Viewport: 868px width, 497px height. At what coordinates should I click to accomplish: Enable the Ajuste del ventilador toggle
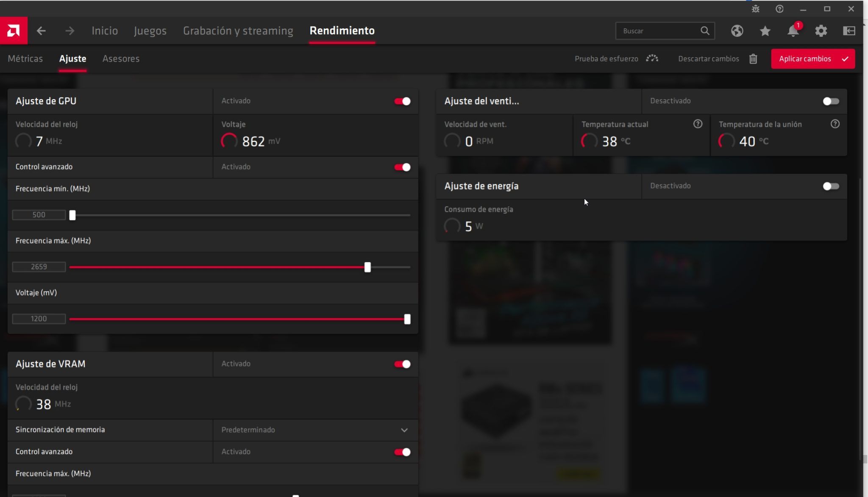point(831,101)
